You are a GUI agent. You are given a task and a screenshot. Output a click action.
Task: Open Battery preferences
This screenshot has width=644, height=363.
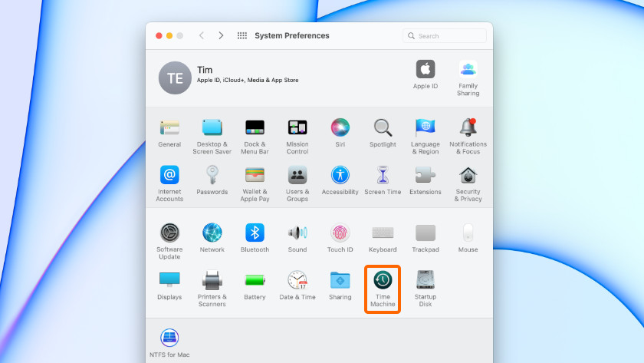(x=255, y=285)
